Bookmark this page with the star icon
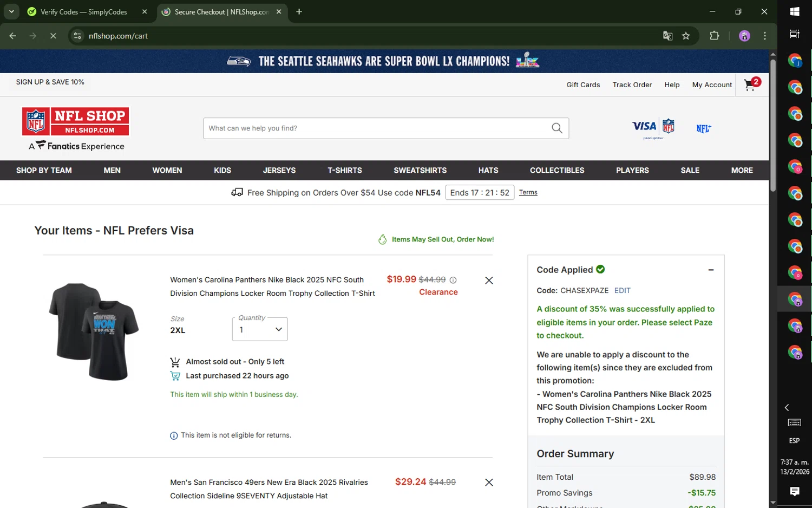The height and width of the screenshot is (508, 812). pos(686,36)
